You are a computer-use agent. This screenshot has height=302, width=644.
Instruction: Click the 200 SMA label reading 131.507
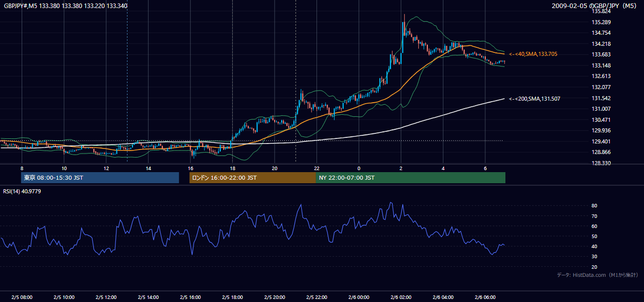point(534,99)
